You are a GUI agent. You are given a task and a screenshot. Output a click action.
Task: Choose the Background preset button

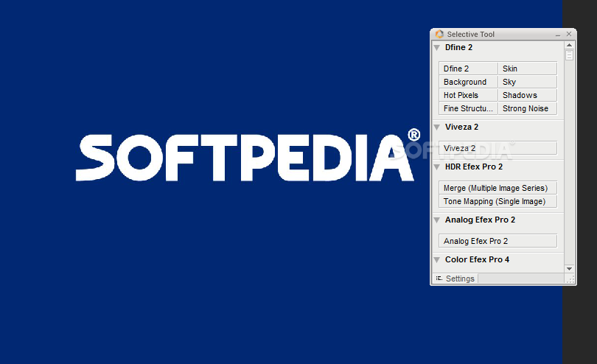tap(468, 82)
